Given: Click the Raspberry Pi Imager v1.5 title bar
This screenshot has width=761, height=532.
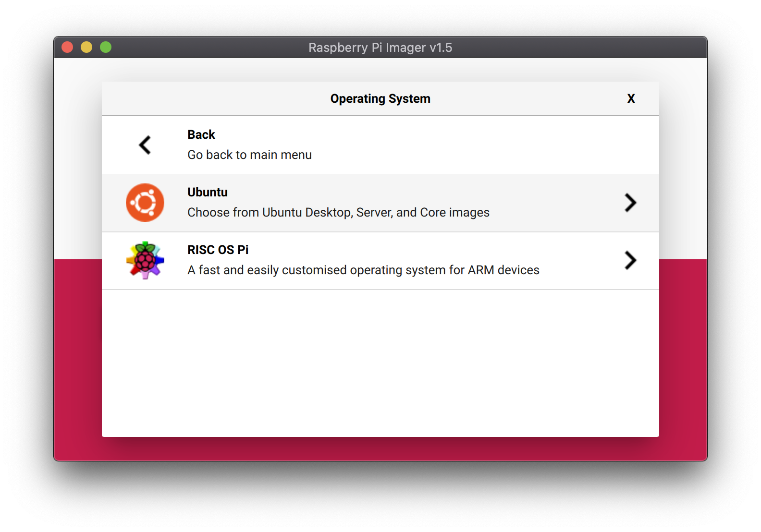Looking at the screenshot, I should point(380,48).
